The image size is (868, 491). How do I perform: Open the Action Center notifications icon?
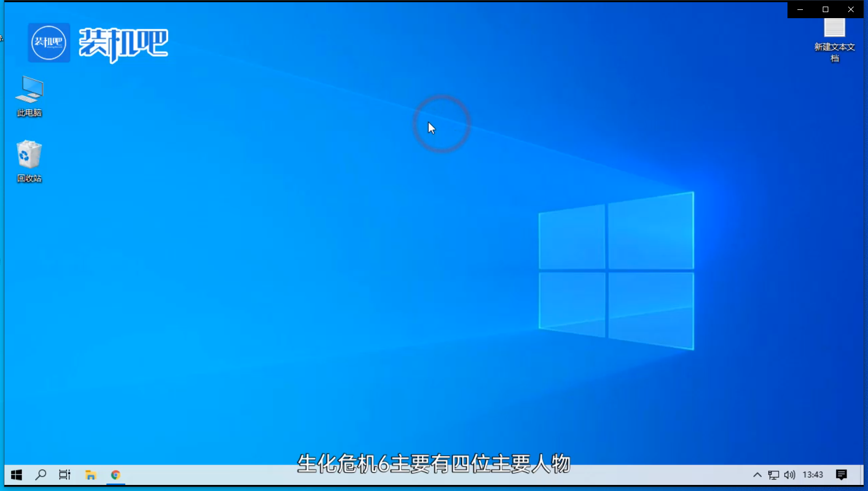841,475
